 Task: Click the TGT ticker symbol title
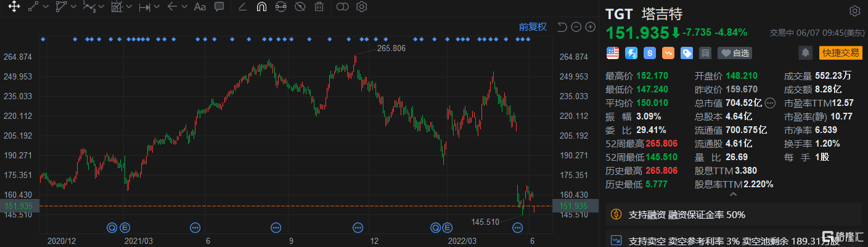[619, 14]
